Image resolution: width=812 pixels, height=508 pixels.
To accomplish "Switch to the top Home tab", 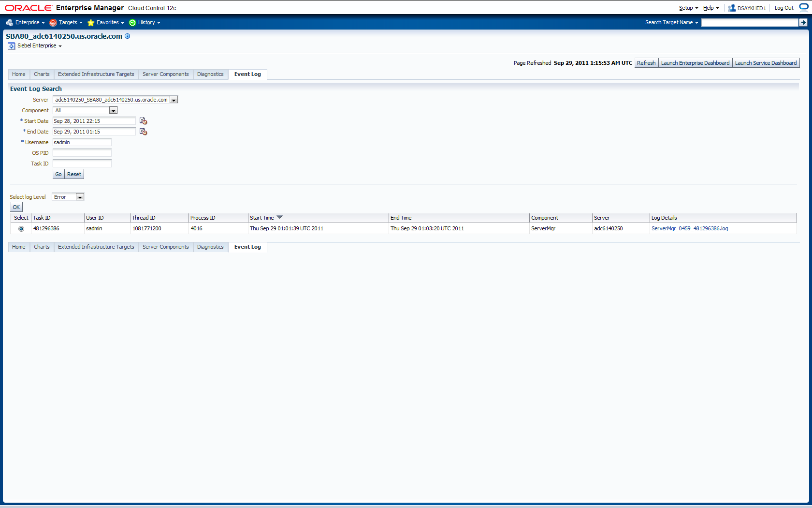I will pos(19,74).
